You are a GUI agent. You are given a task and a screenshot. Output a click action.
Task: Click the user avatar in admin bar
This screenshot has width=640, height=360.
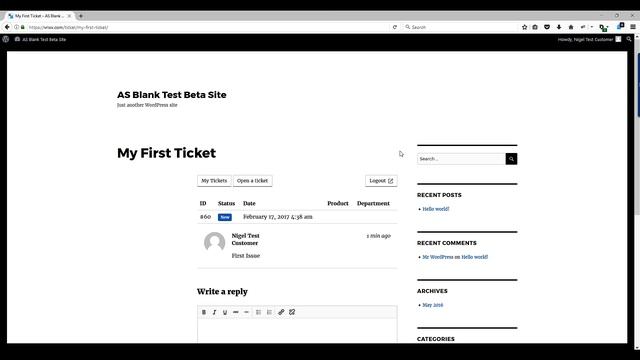point(618,39)
